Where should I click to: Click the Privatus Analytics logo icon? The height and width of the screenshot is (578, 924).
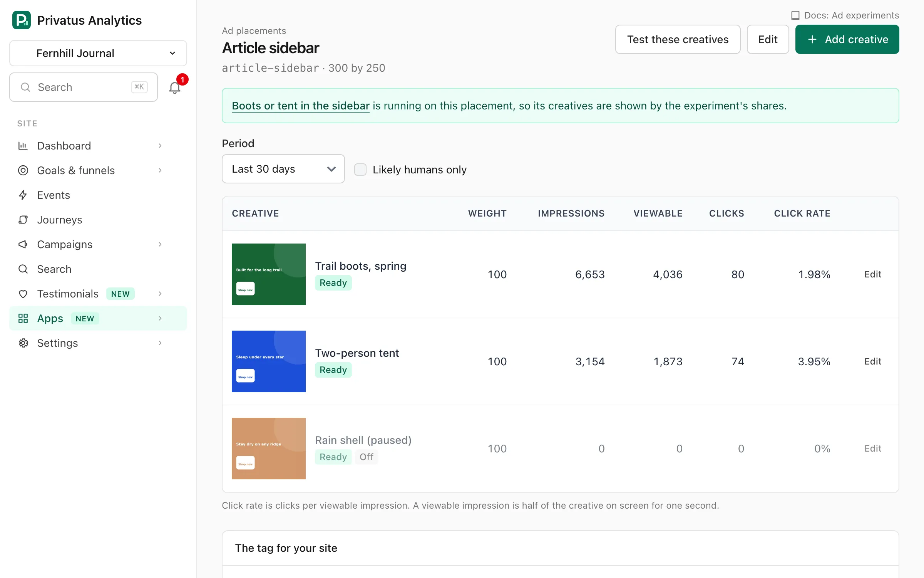click(22, 20)
